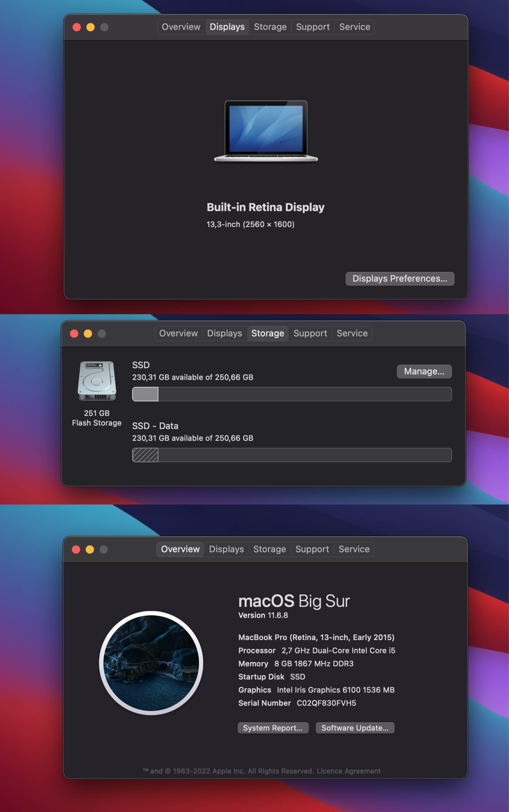Minimize the Displays window with yellow button
Image resolution: width=509 pixels, height=812 pixels.
(91, 27)
